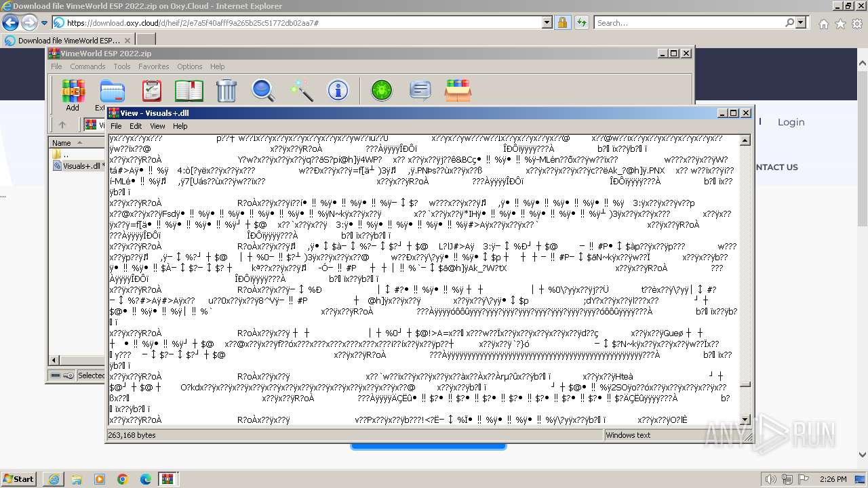Open the Favorites menu in WinRAR
Image resolution: width=868 pixels, height=488 pixels.
tap(154, 66)
